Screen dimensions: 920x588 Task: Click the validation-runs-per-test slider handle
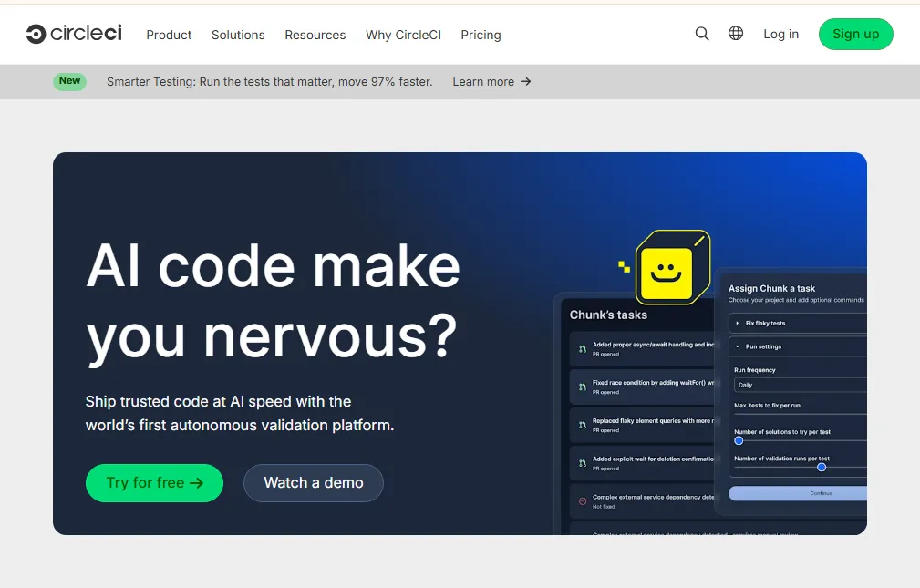click(822, 467)
